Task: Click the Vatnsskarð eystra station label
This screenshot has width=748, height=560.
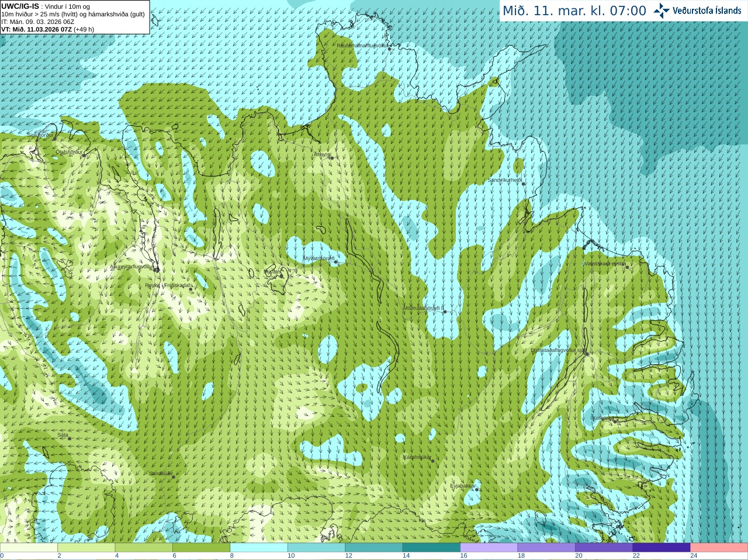Action: tap(605, 264)
